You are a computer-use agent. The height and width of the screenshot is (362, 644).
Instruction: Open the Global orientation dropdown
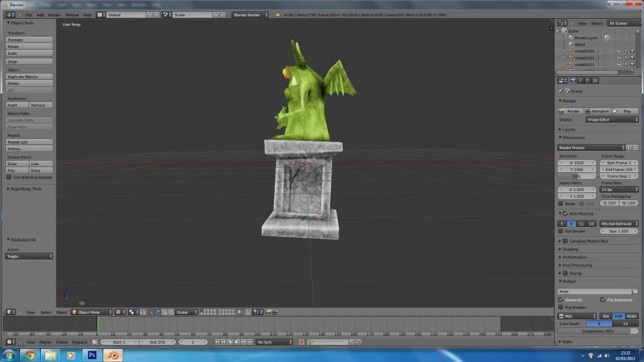(186, 312)
